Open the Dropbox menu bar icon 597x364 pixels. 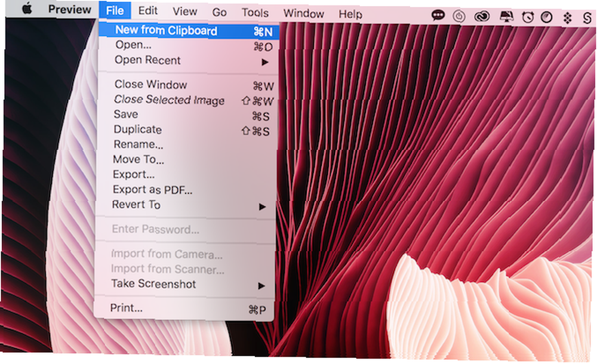tap(567, 17)
